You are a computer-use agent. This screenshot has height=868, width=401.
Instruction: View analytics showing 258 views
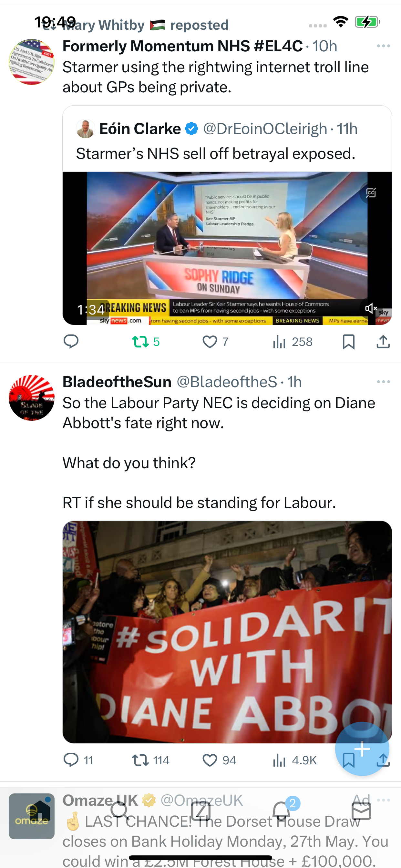coord(293,342)
